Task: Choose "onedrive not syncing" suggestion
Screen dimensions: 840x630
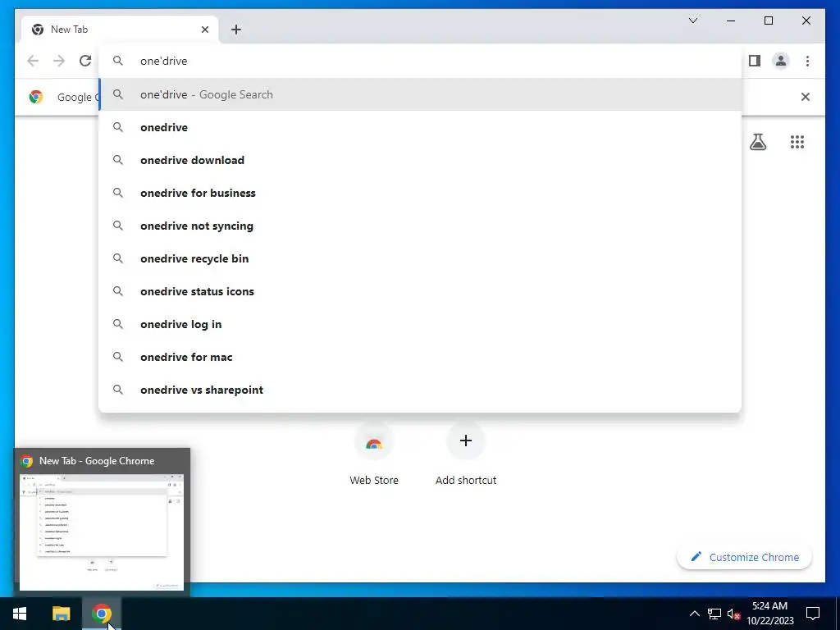Action: 421,226
